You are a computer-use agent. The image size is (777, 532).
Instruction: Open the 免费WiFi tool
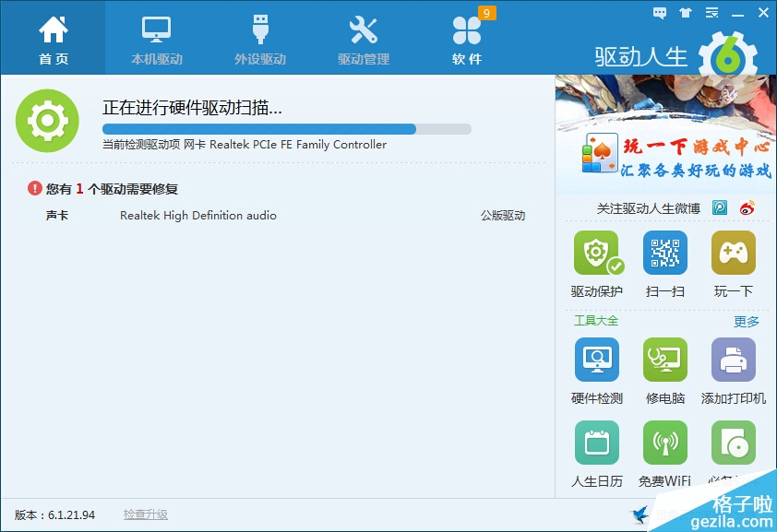pos(665,454)
